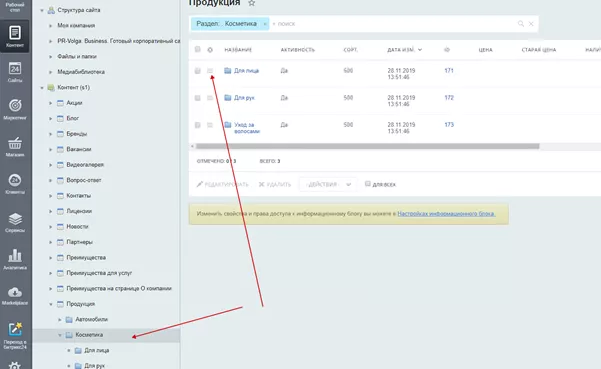The width and height of the screenshot is (601, 369).
Task: Click Структура сайта tree icon
Action: [x=51, y=10]
